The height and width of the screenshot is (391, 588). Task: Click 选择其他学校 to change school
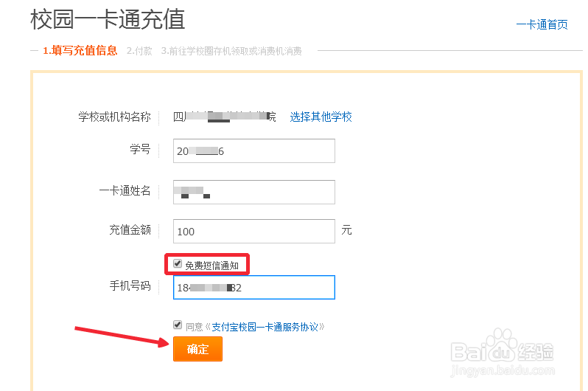point(321,117)
